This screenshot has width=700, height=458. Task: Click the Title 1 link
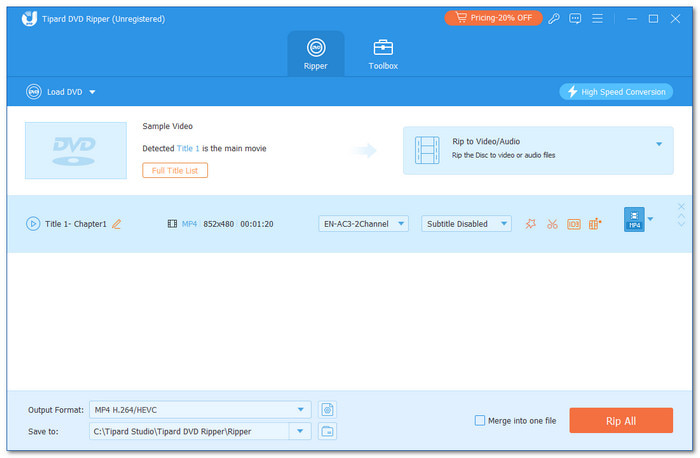(x=188, y=148)
